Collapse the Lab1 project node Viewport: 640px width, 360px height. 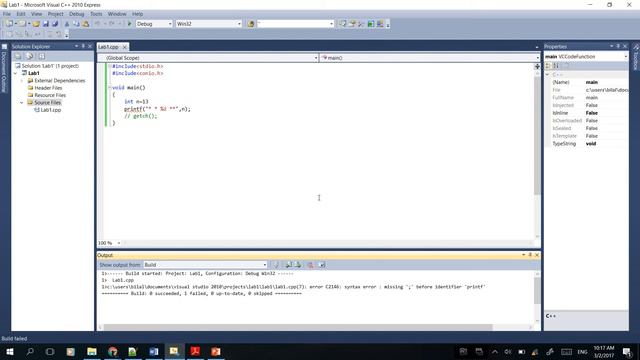tap(16, 73)
